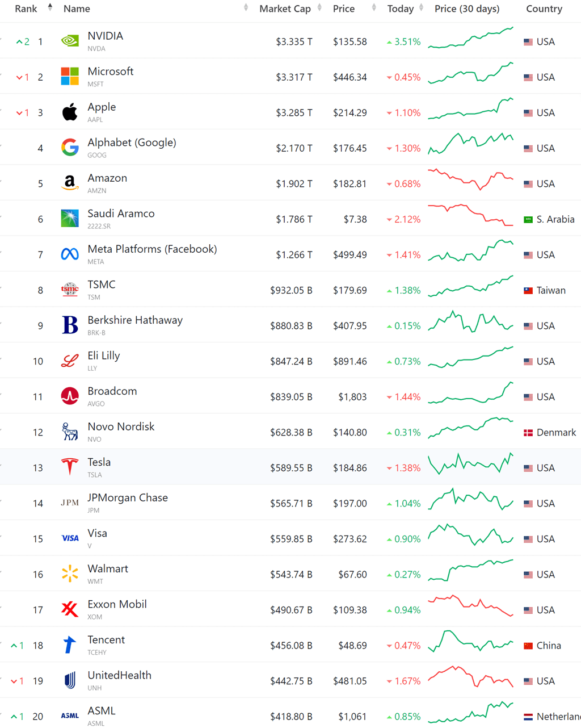Click the Taiwan flag beside TSMC
Image resolution: width=581 pixels, height=728 pixels.
528,291
